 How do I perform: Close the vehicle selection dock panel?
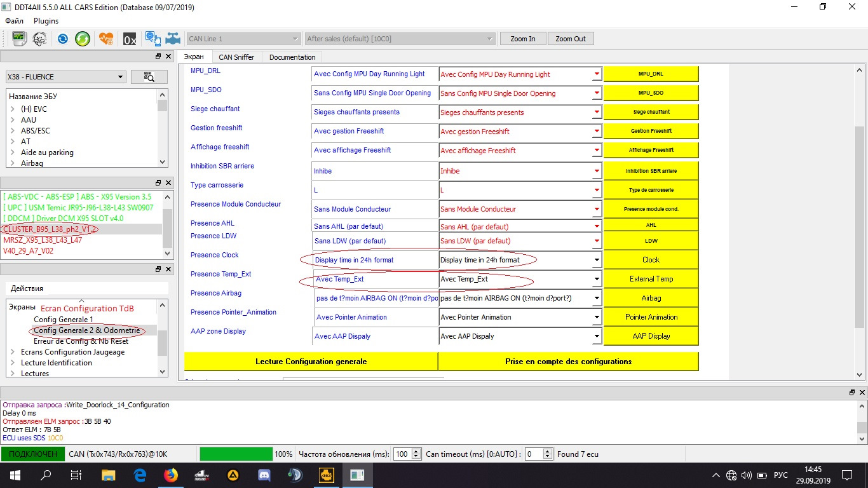click(x=168, y=57)
